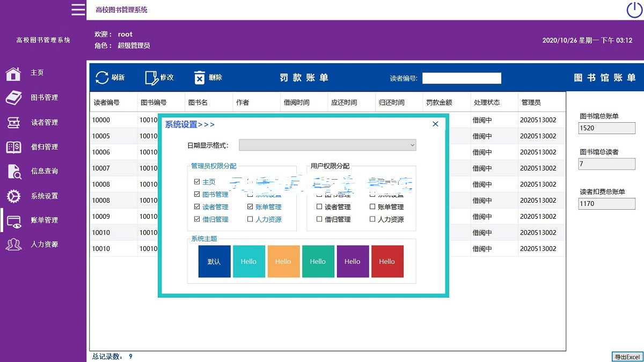The image size is (644, 362).
Task: Click 信息查询 search document icon
Action: tap(13, 172)
